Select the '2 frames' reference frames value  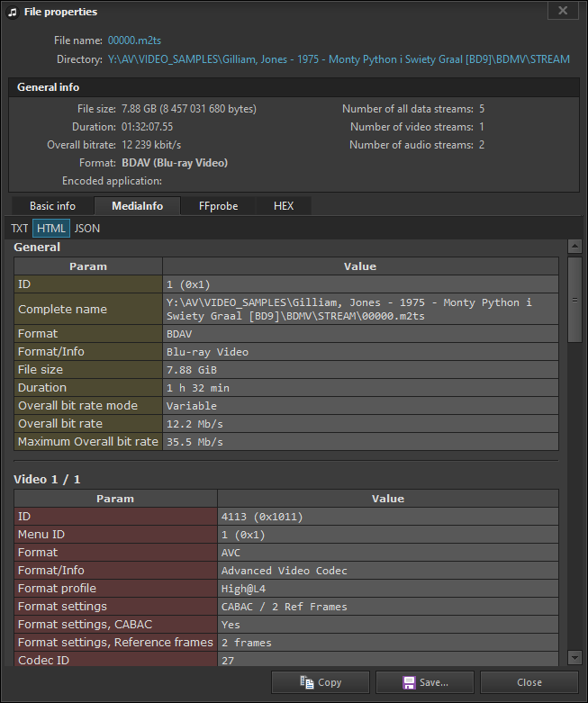point(388,642)
